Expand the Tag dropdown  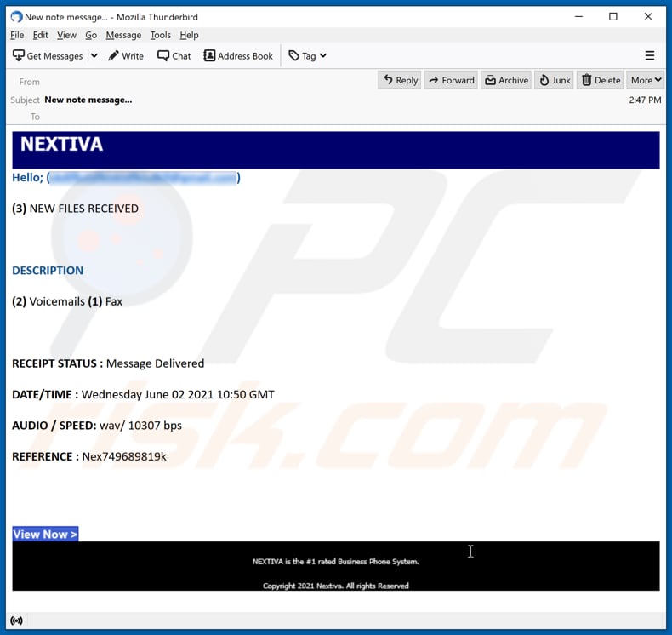coord(308,55)
